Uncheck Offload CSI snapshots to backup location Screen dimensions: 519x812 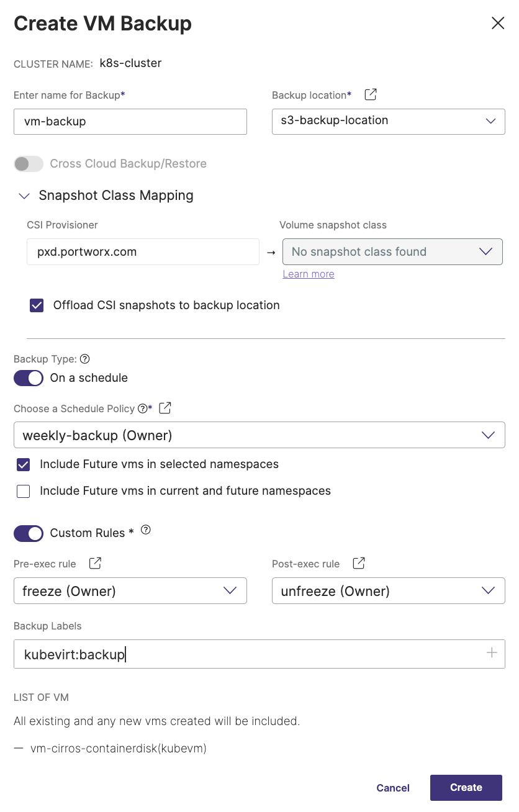37,305
